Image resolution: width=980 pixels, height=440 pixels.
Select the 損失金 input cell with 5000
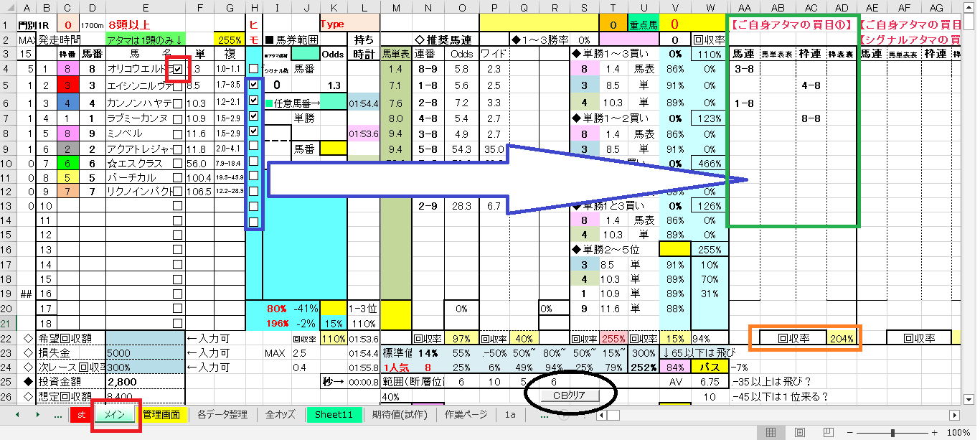click(x=144, y=353)
